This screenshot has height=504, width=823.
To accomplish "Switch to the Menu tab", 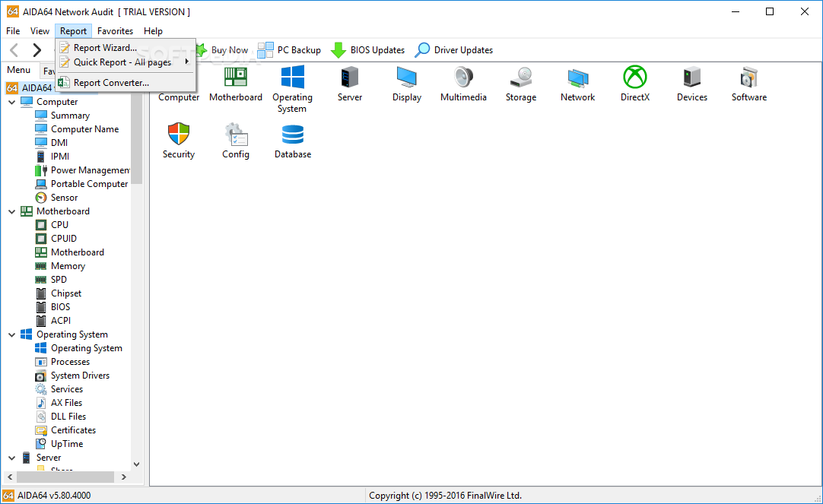I will pyautogui.click(x=19, y=70).
